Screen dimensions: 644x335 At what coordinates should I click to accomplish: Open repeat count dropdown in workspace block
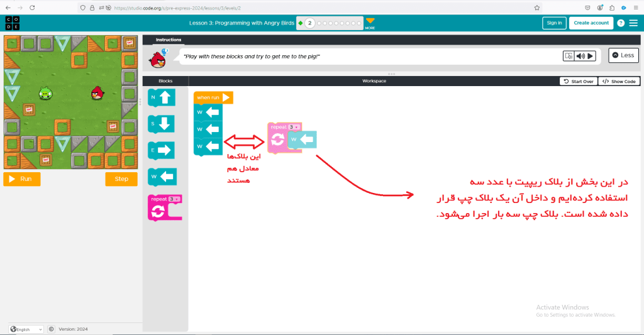coord(294,127)
